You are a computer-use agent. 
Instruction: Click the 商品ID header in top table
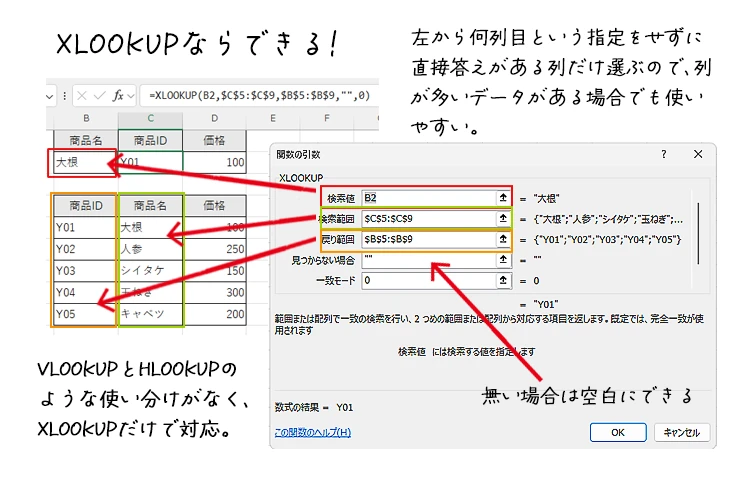[151, 140]
